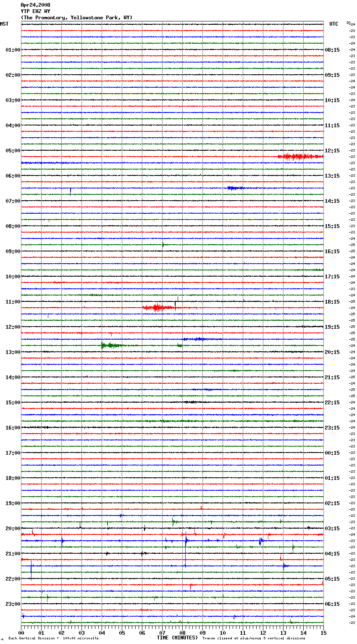The width and height of the screenshot is (357, 644).
Task: Click the DC column header
Action: tap(348, 23)
